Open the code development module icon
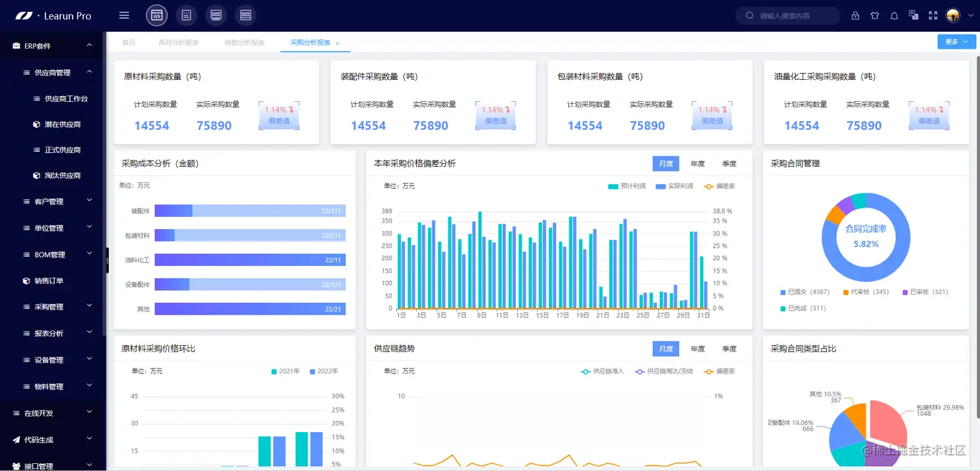 [157, 16]
